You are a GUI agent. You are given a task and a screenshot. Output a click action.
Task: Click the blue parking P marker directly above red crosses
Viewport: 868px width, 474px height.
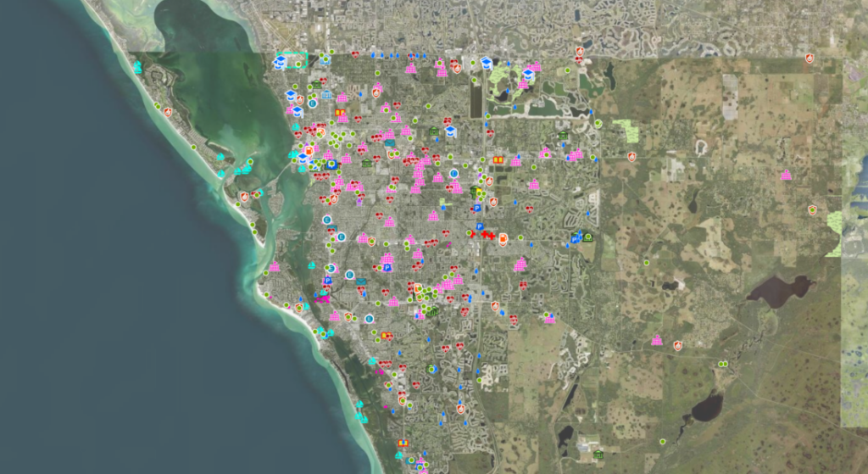coord(480,226)
